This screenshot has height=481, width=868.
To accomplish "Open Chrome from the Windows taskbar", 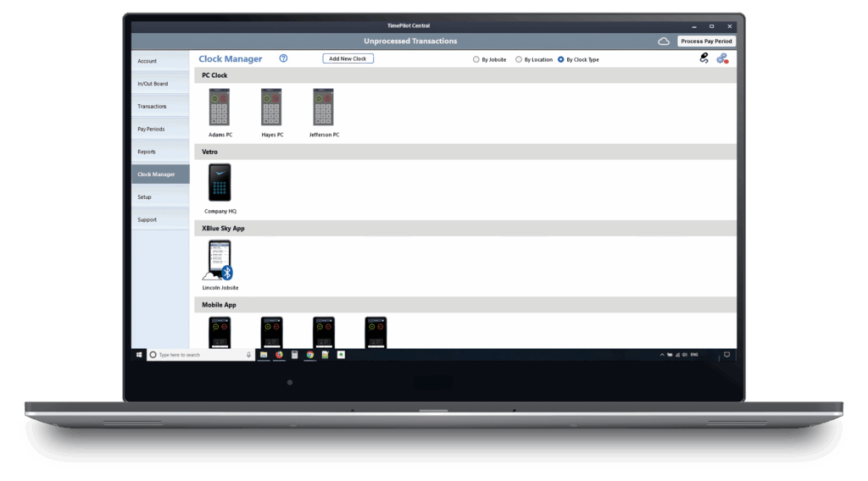I will pyautogui.click(x=310, y=355).
